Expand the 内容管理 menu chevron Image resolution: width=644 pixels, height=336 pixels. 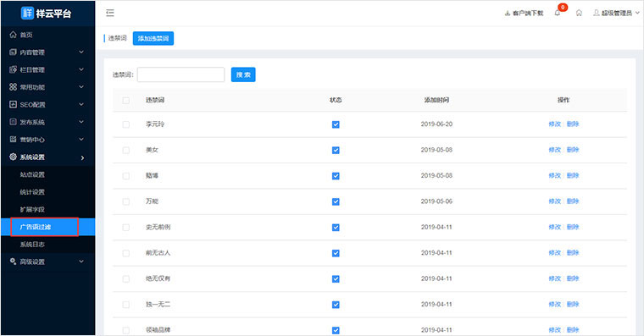point(81,52)
